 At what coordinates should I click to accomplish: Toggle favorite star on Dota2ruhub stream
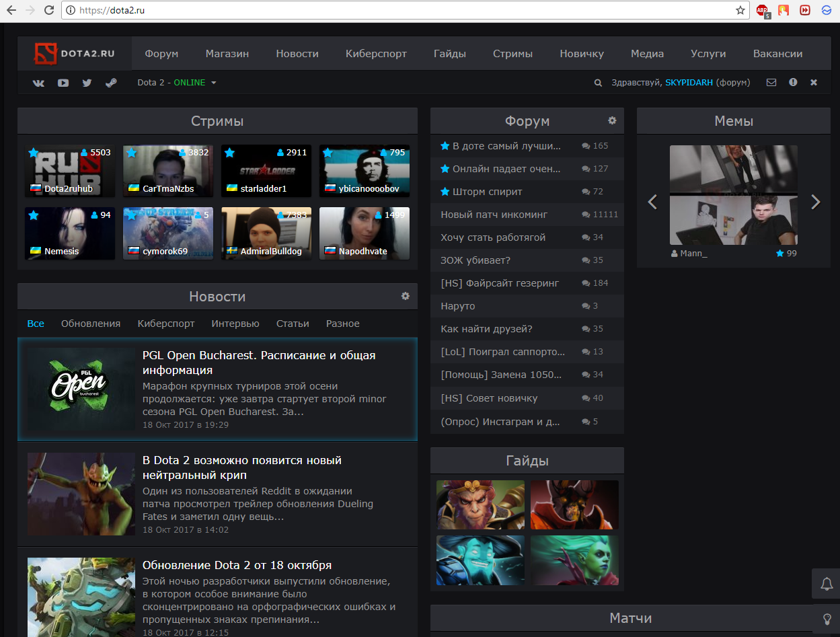point(34,153)
